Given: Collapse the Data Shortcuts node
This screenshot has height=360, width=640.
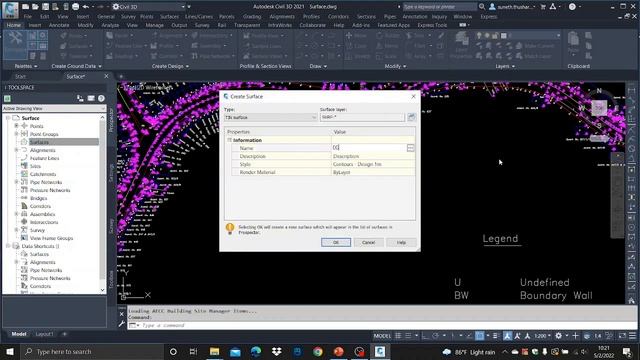Looking at the screenshot, I should pyautogui.click(x=8, y=246).
